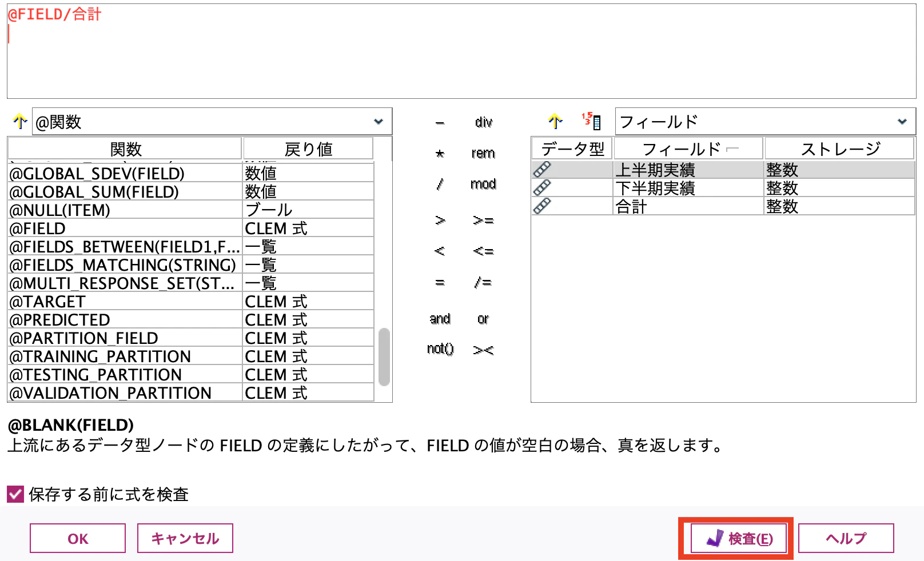This screenshot has width=924, height=561.
Task: Select continuous type icon for 合計
Action: (541, 206)
